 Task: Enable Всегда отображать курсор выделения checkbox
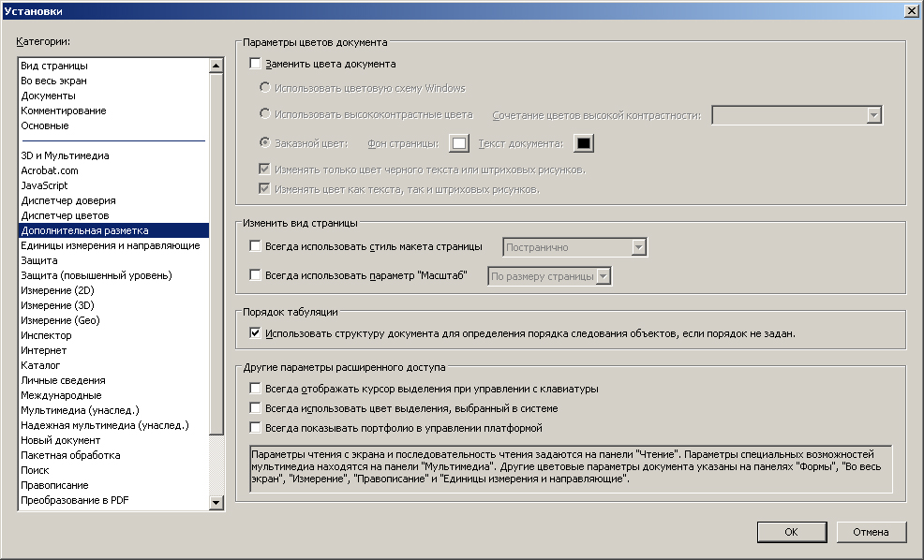[x=255, y=389]
